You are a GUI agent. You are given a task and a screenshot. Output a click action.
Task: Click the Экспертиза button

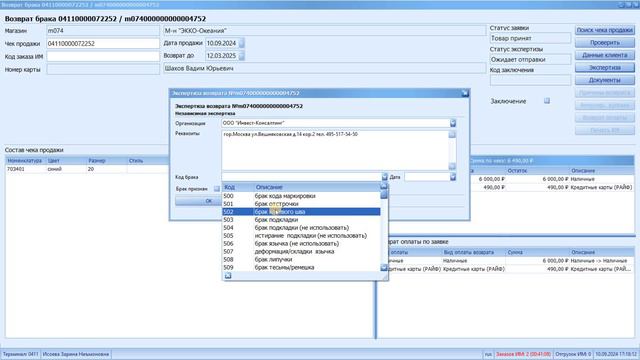[604, 68]
